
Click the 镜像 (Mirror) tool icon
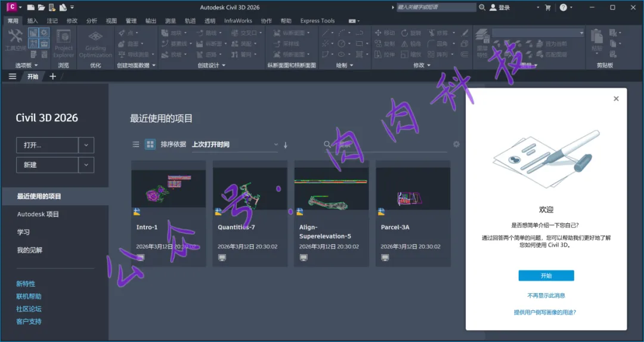click(x=404, y=44)
